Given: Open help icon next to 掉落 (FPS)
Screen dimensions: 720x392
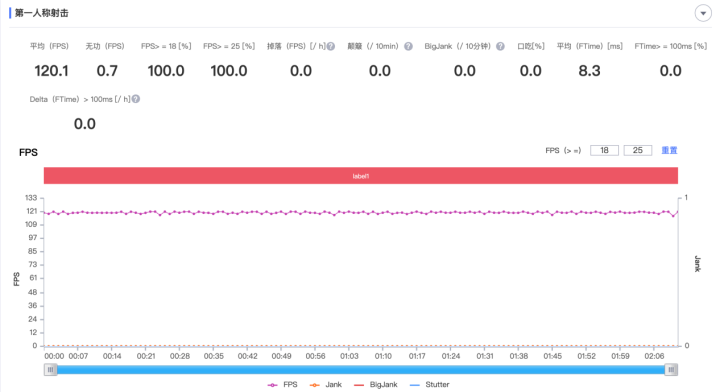Looking at the screenshot, I should coord(331,46).
